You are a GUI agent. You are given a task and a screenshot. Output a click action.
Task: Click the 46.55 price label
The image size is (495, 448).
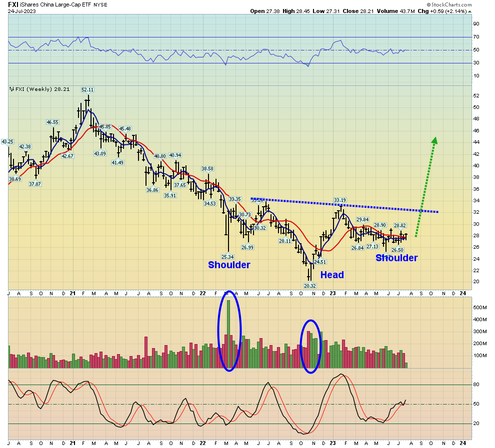pyautogui.click(x=52, y=122)
